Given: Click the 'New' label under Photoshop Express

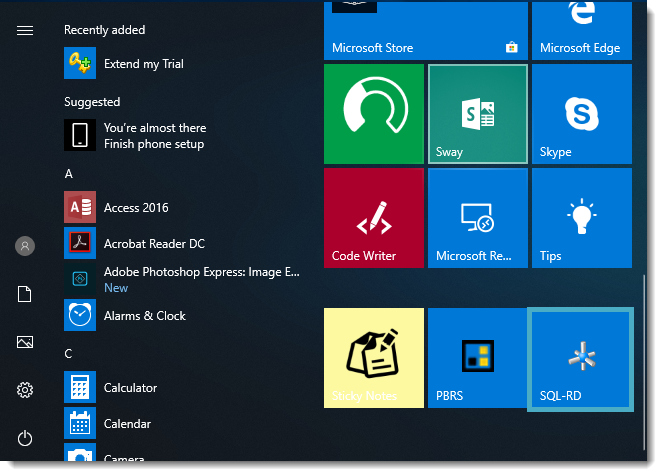Looking at the screenshot, I should click(x=116, y=288).
